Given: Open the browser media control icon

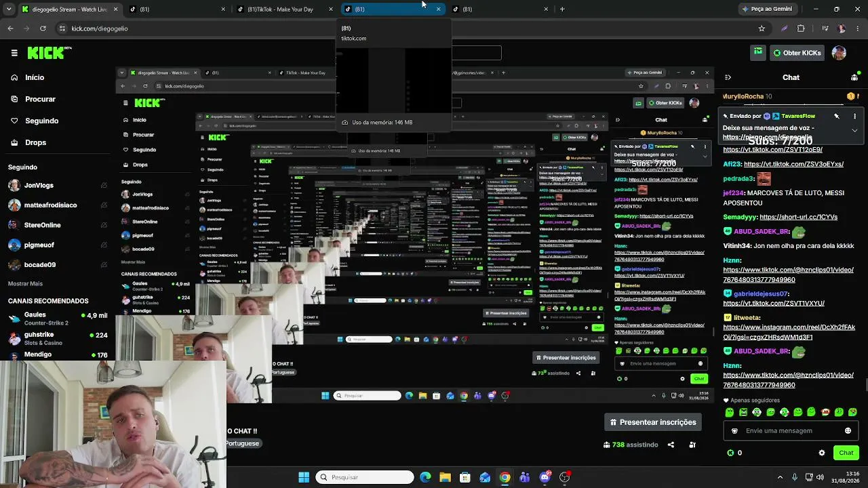Looking at the screenshot, I should tap(825, 28).
